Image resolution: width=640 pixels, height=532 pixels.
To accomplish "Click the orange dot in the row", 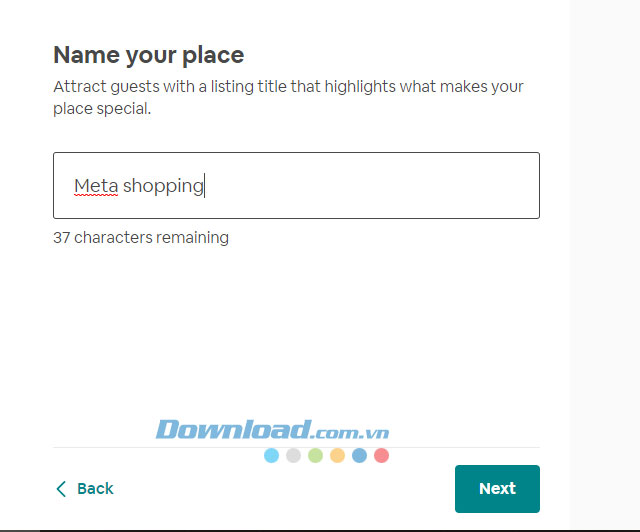I will click(337, 456).
